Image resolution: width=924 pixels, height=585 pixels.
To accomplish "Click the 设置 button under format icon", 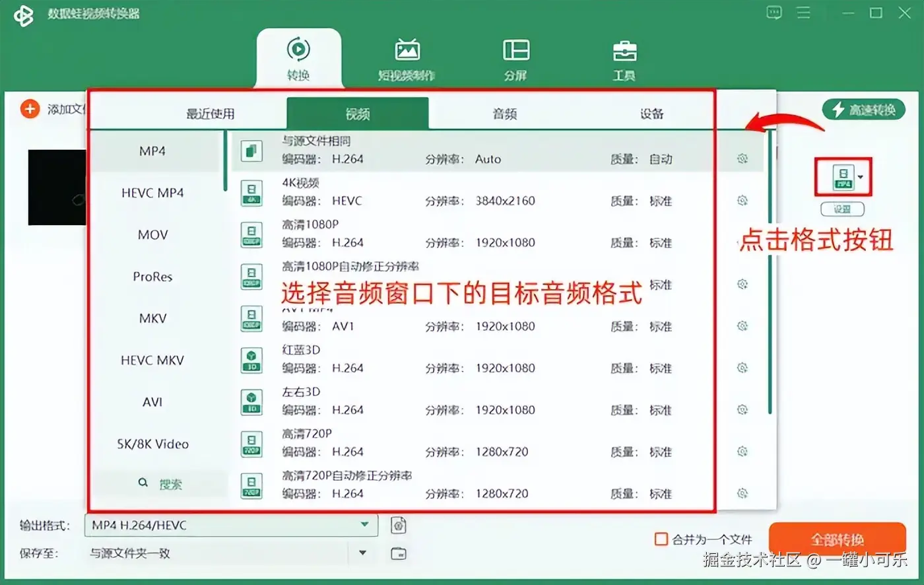I will click(x=842, y=209).
